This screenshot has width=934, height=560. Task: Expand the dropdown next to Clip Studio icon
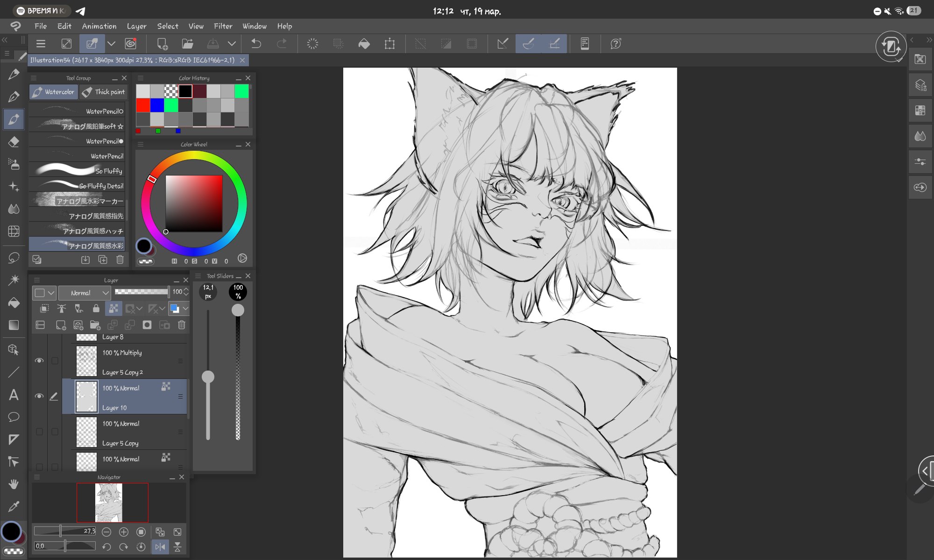click(111, 44)
